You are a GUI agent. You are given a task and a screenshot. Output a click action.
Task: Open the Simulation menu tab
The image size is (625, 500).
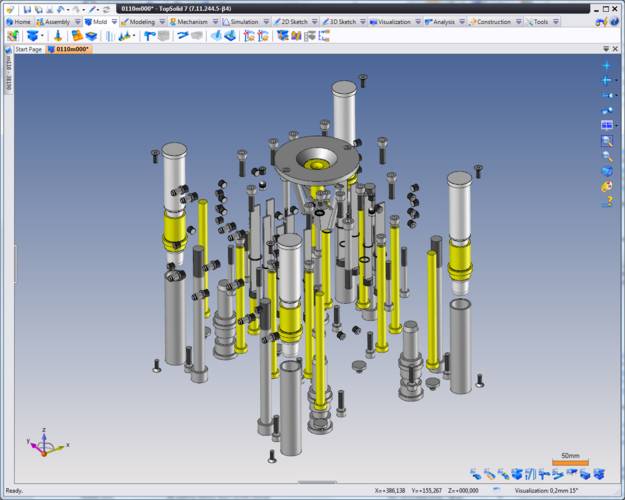[244, 21]
